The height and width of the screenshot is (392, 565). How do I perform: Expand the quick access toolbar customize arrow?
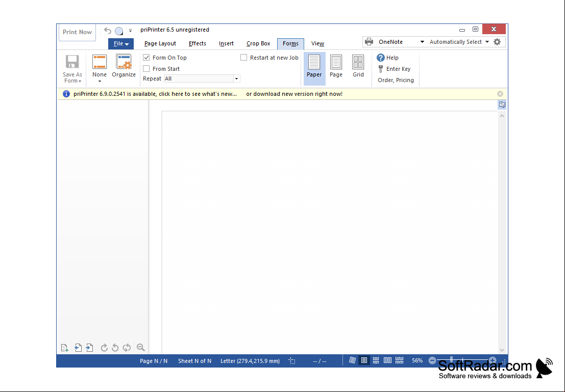tap(131, 31)
